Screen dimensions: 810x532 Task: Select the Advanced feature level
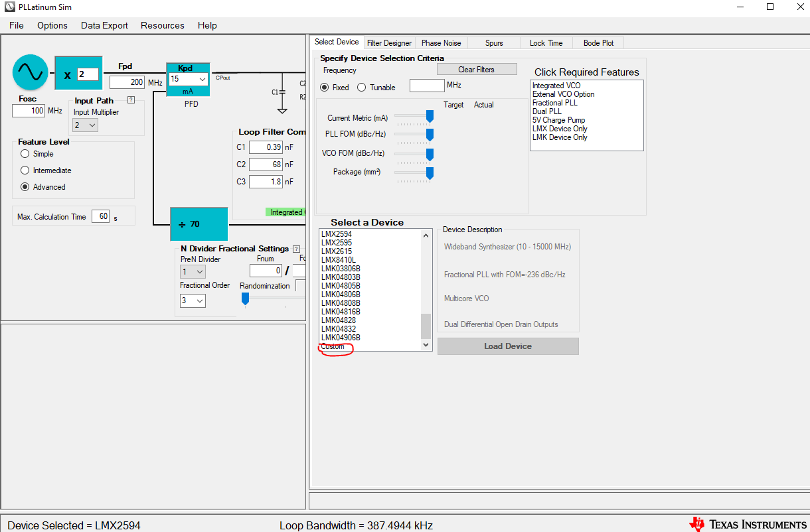coord(25,187)
